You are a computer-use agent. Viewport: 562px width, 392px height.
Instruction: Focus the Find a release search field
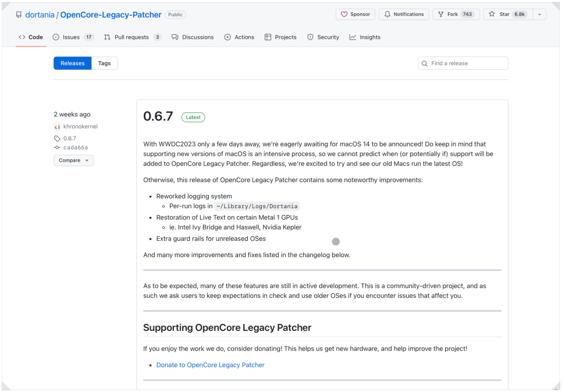[463, 63]
